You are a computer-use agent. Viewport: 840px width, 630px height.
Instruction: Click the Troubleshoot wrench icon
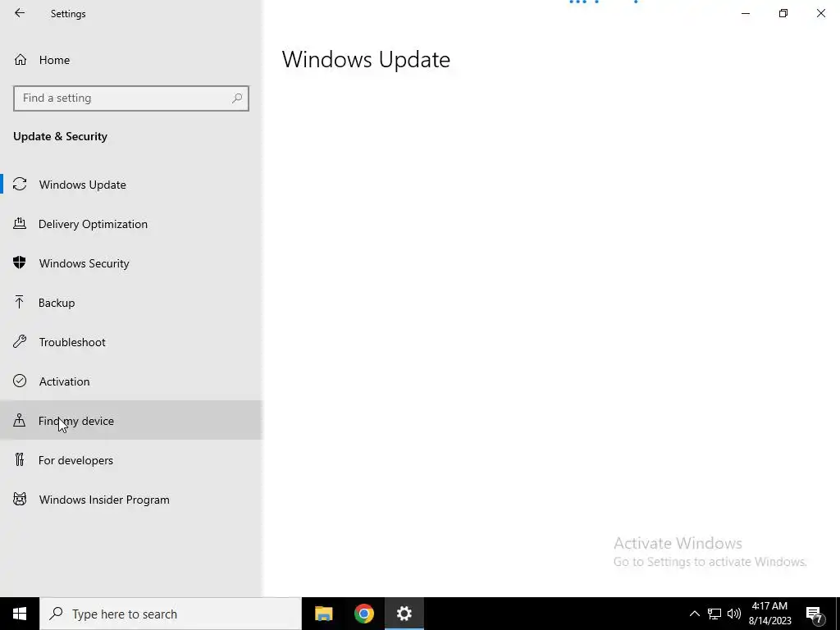point(20,341)
